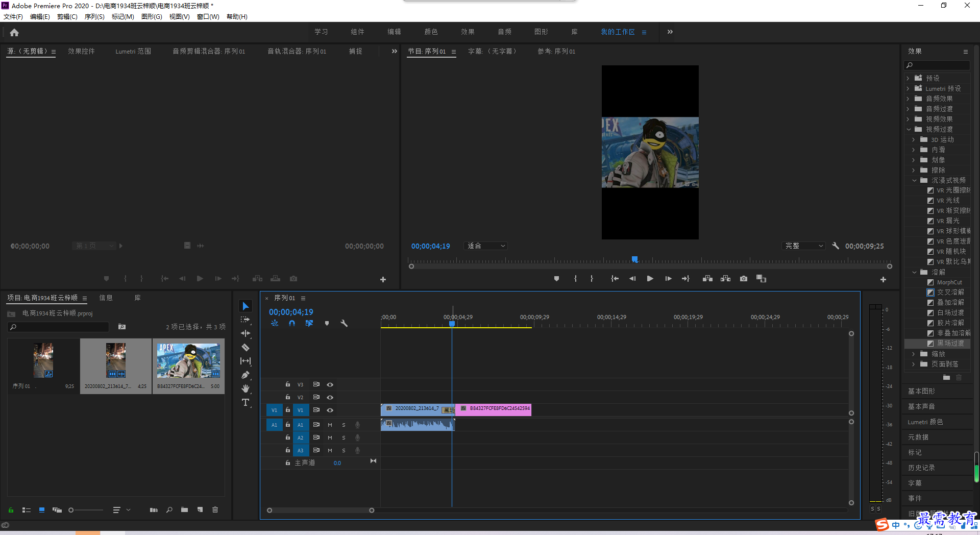Export frame with camera icon in program monitor
Viewport: 980px width, 535px height.
[744, 279]
